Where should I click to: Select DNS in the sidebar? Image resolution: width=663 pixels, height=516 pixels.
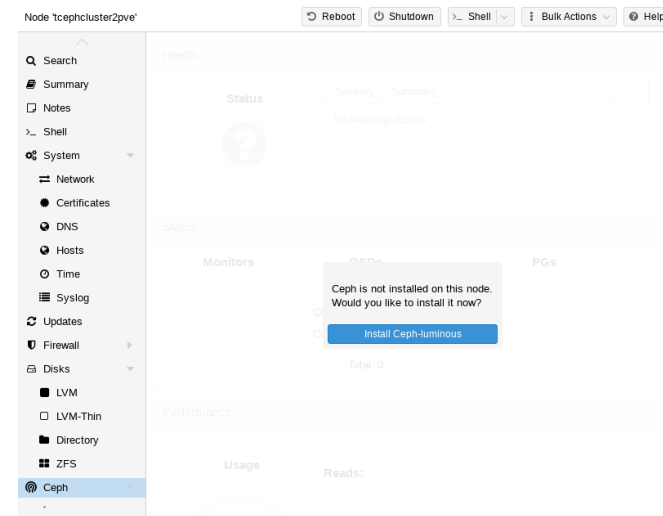(82, 227)
